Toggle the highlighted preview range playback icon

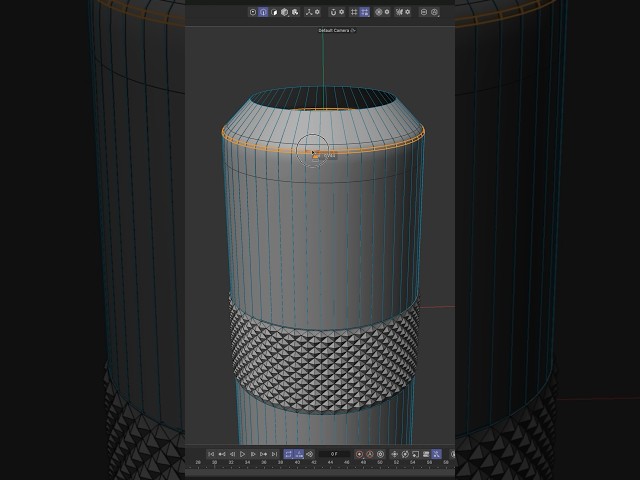[x=299, y=454]
